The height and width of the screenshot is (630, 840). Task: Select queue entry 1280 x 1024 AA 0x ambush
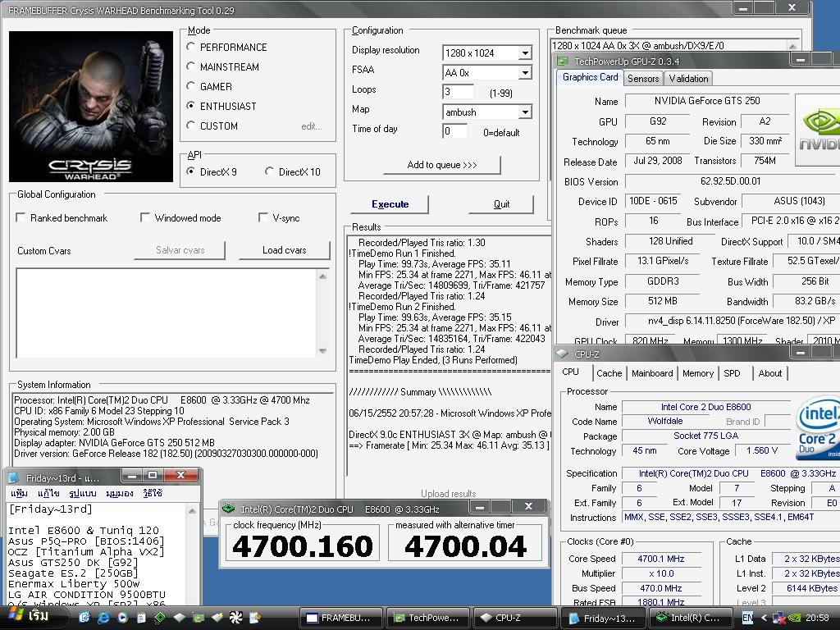637,46
